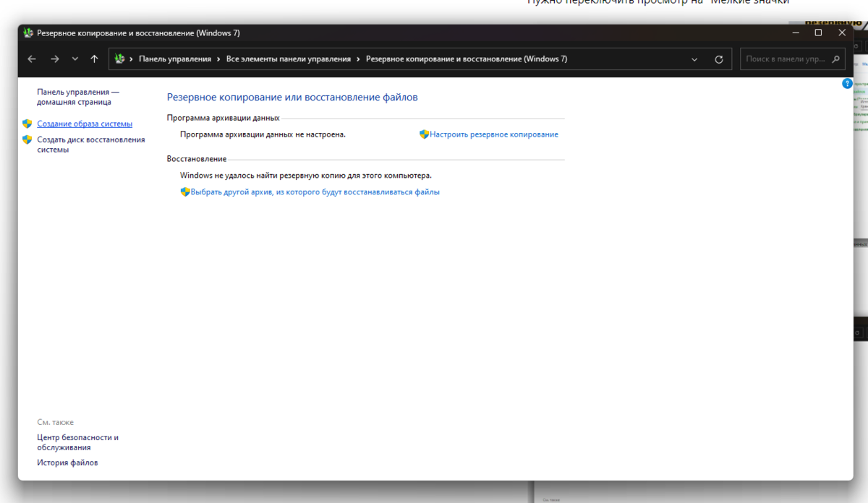Go forward with the right arrow button
Screen dimensions: 868x503
55,59
